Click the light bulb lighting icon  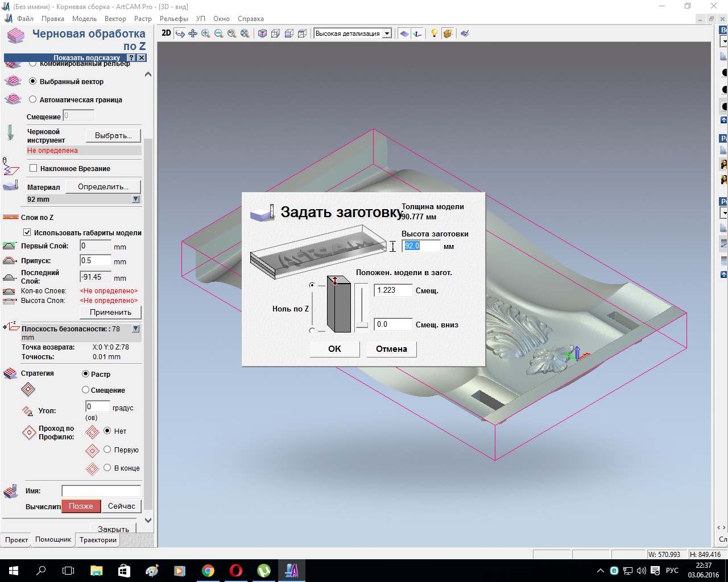(x=435, y=34)
